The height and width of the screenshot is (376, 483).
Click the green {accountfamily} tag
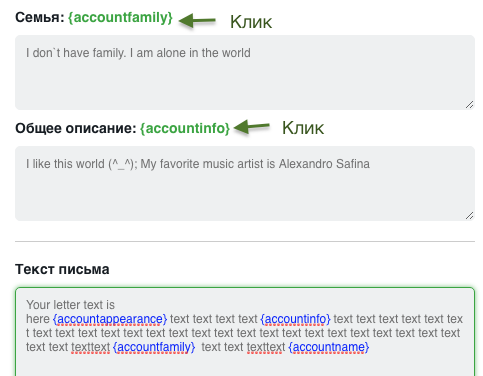tap(120, 18)
